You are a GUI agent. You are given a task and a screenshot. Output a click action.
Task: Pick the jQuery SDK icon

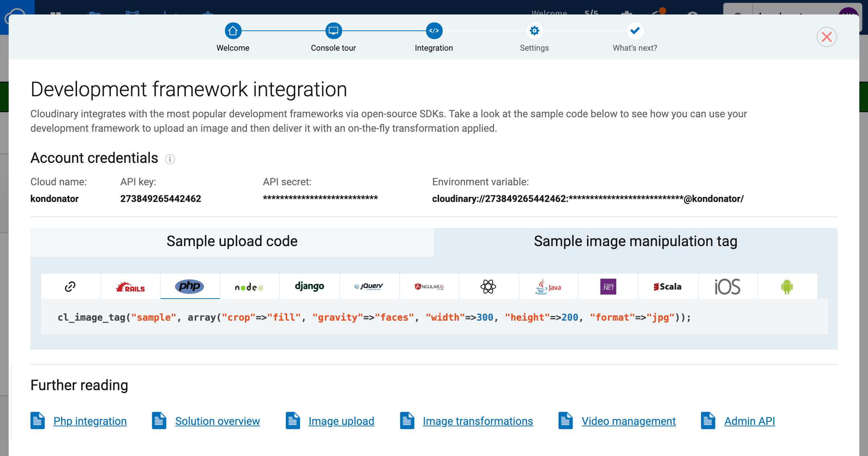pyautogui.click(x=369, y=286)
